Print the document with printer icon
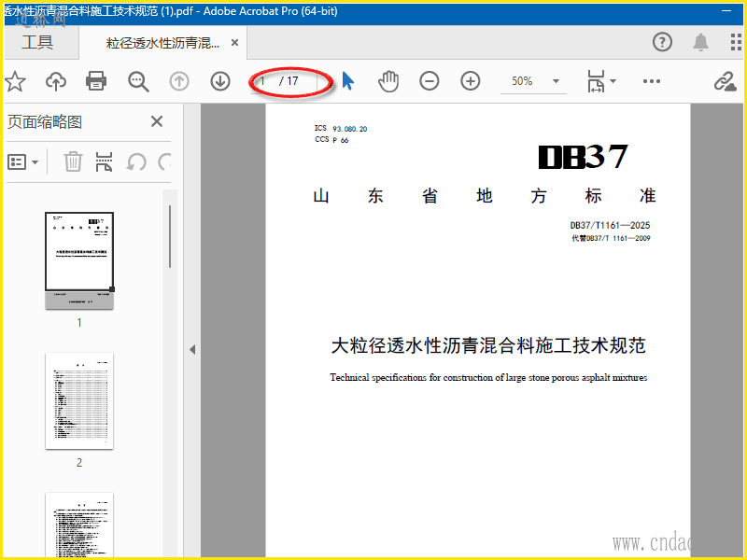Screen dimensions: 747x560 (x=96, y=81)
